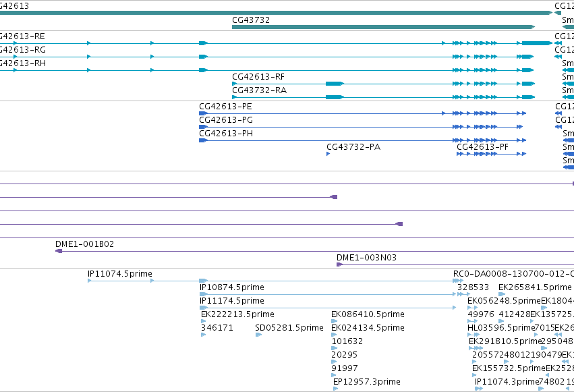This screenshot has height=392, width=574.
Task: Select large exon block of CG42613-RF transcript
Action: (335, 84)
